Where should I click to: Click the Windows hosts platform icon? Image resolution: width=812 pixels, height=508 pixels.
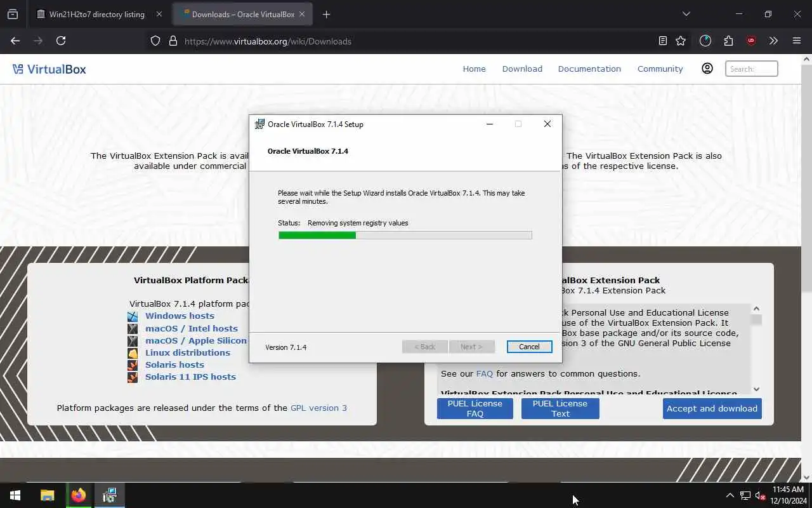(133, 316)
